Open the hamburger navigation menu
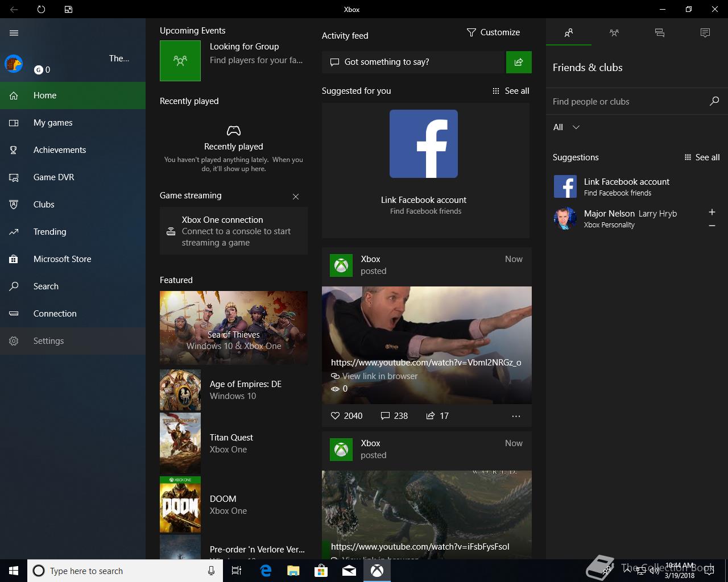728x582 pixels. pos(14,33)
